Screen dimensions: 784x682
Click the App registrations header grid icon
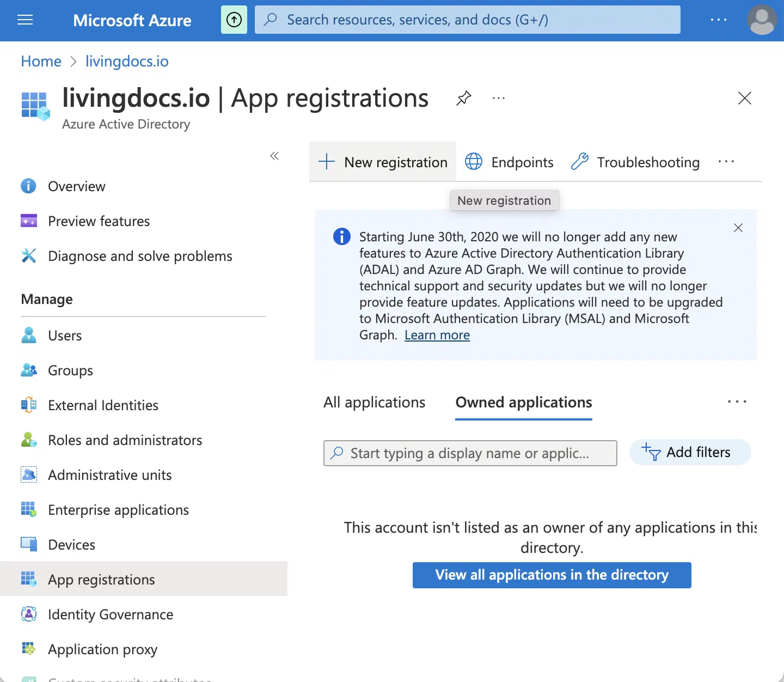point(35,106)
